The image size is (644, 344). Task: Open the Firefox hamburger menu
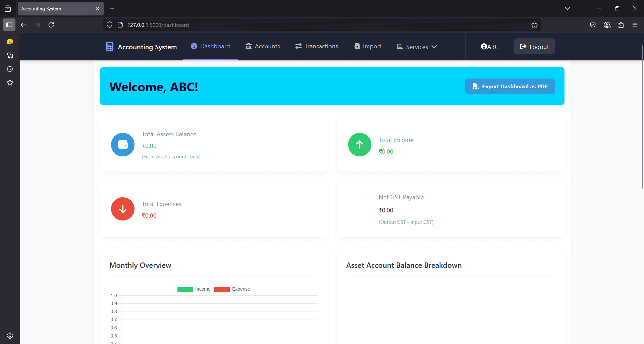[x=635, y=24]
